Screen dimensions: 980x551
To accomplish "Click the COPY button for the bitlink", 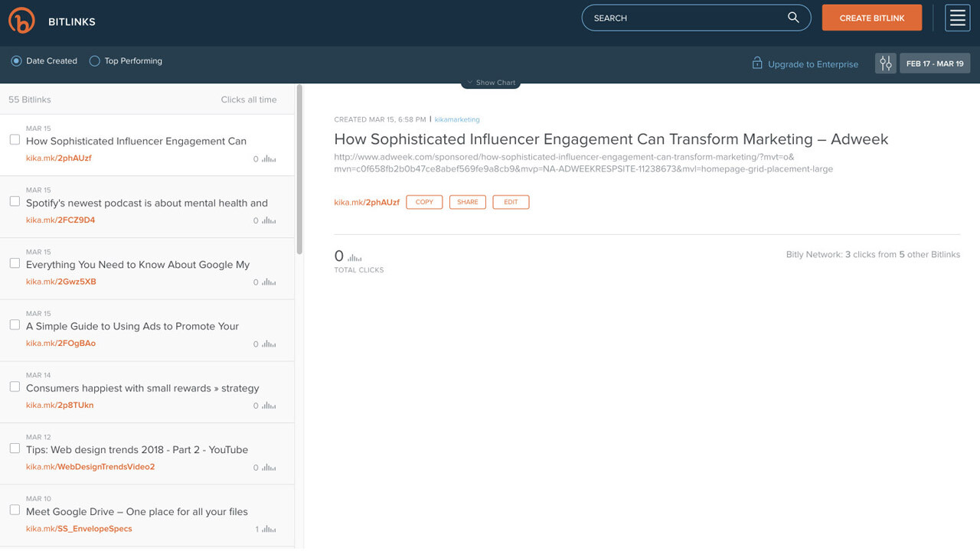I will 424,202.
